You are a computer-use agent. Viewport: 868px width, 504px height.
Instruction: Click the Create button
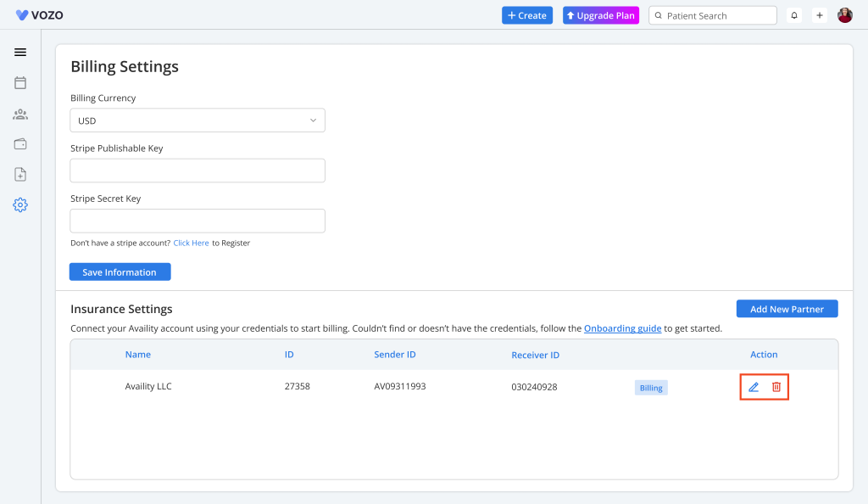click(527, 15)
